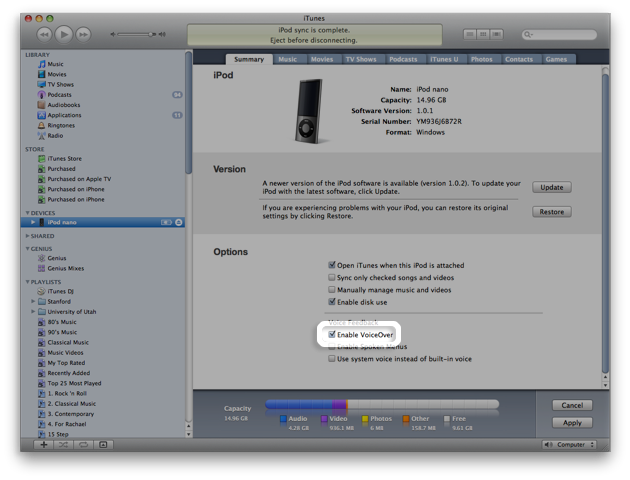The width and height of the screenshot is (630, 480).
Task: Toggle Open iTunes when iPod attached
Action: pos(332,265)
